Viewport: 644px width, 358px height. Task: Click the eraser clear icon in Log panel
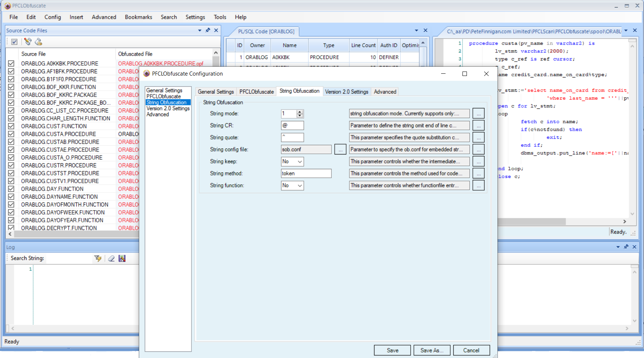coord(111,258)
